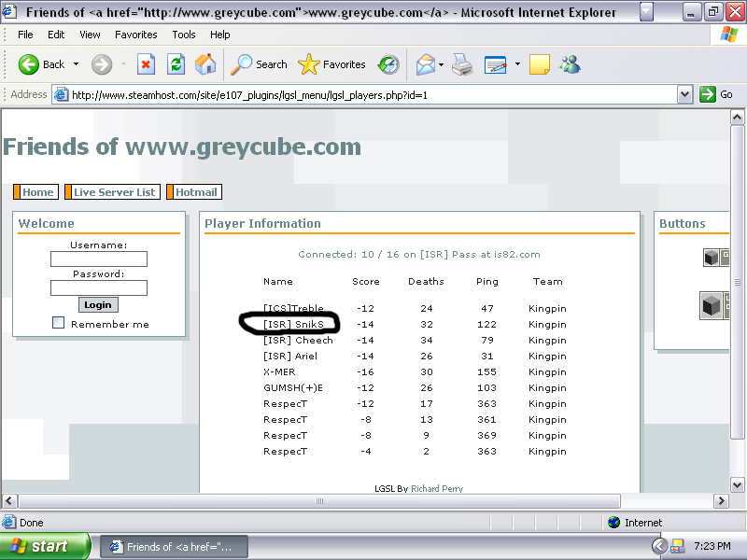This screenshot has width=747, height=560.
Task: Click the player name [ISR] Ariel
Action: [x=290, y=356]
